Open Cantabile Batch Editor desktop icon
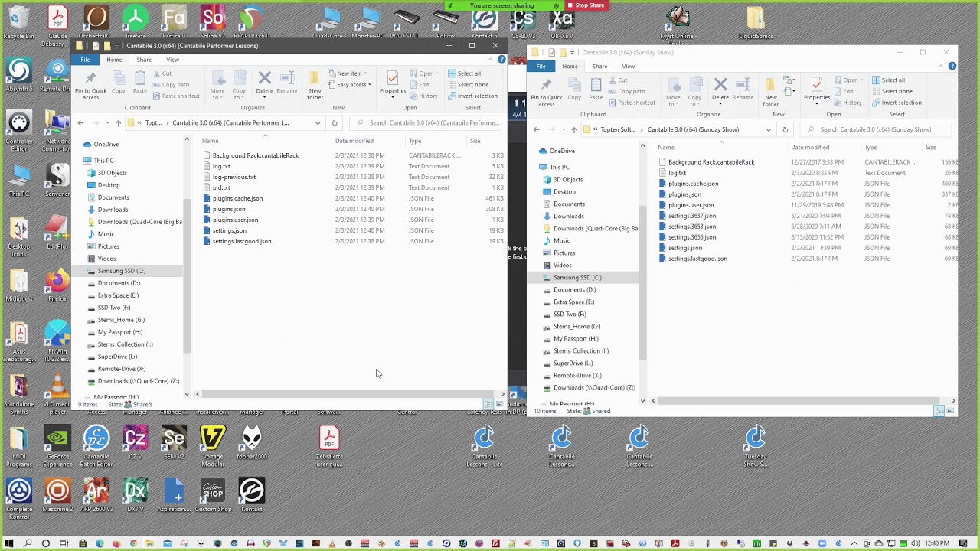Screen dimensions: 980x551 click(96, 448)
